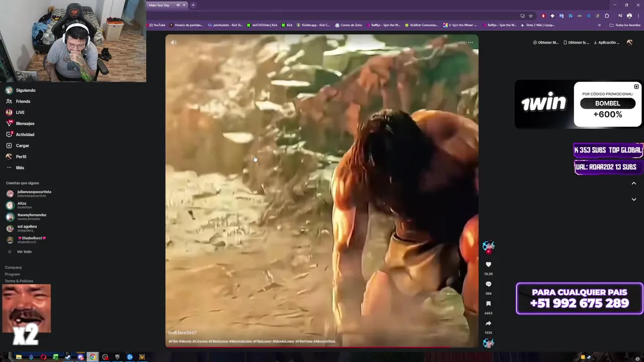Open JeriCHODota | Kick bookmark

[x=262, y=25]
